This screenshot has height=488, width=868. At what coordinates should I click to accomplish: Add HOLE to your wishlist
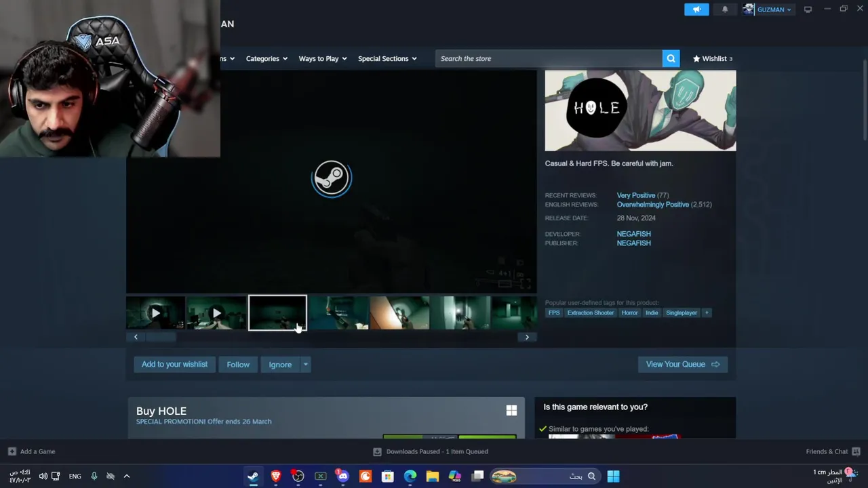(x=174, y=365)
